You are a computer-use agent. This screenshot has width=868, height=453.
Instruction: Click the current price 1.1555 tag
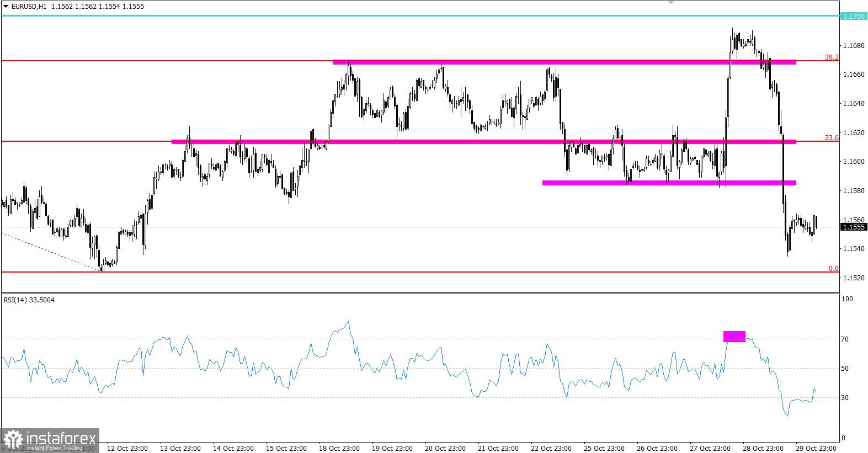click(854, 227)
